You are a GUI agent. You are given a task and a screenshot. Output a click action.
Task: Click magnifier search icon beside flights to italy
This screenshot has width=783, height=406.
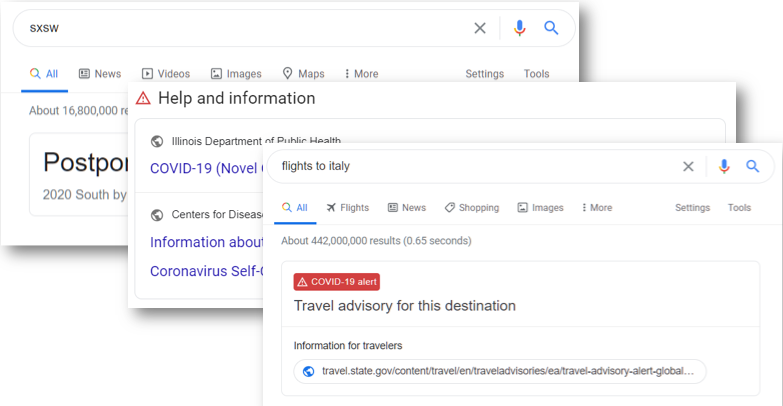[753, 166]
